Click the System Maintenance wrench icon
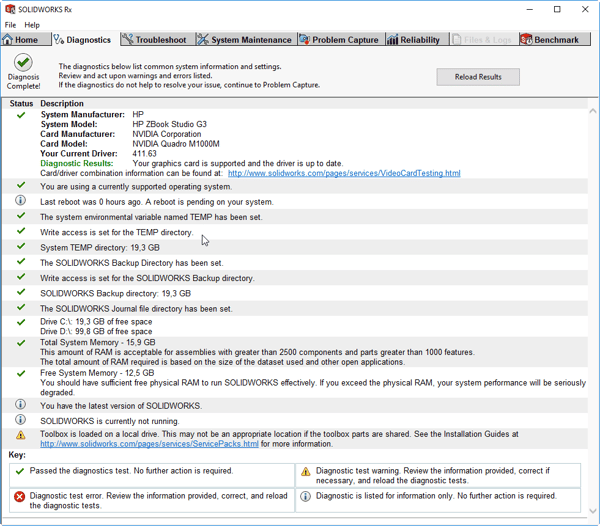600x526 pixels. point(203,39)
